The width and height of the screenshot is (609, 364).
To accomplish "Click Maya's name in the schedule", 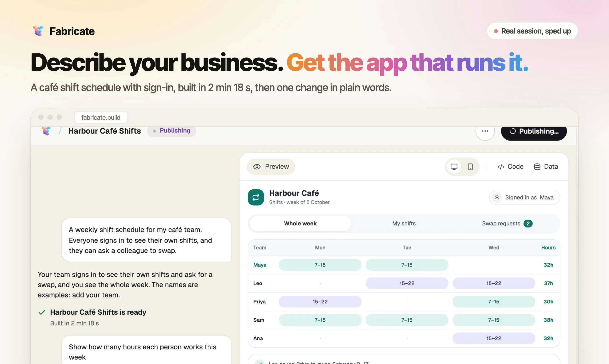I will [260, 265].
